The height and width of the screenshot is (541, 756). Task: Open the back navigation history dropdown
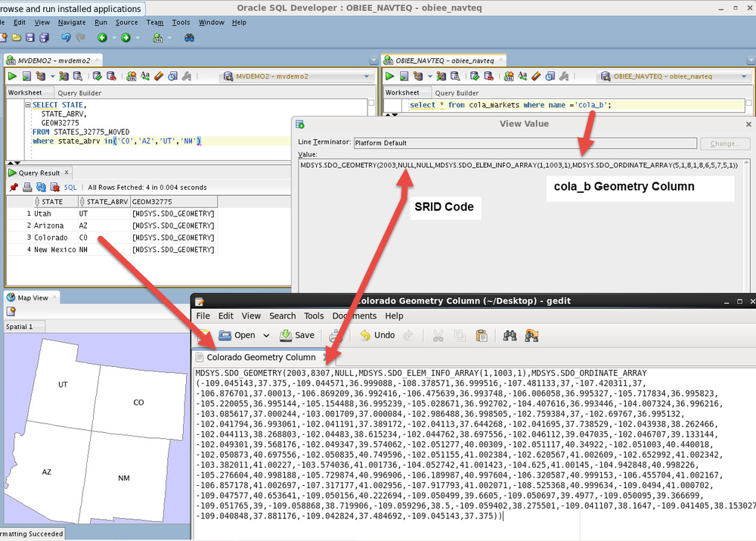114,38
